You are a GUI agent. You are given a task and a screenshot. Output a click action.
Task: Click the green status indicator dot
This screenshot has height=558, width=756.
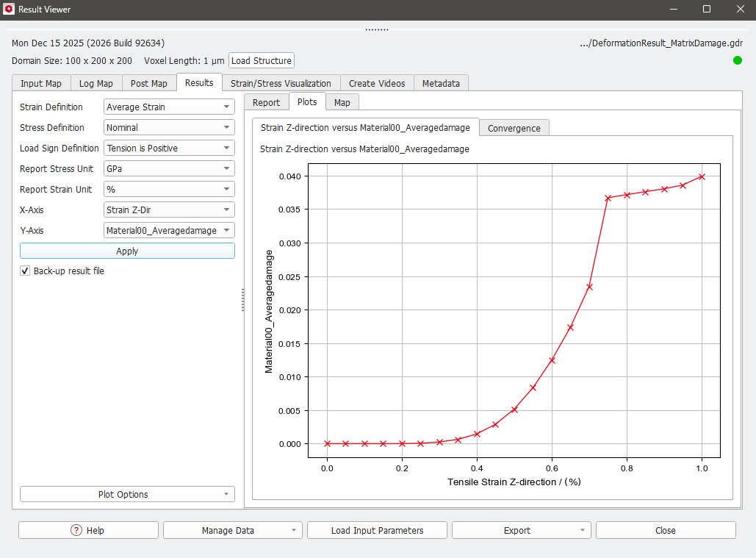[737, 60]
